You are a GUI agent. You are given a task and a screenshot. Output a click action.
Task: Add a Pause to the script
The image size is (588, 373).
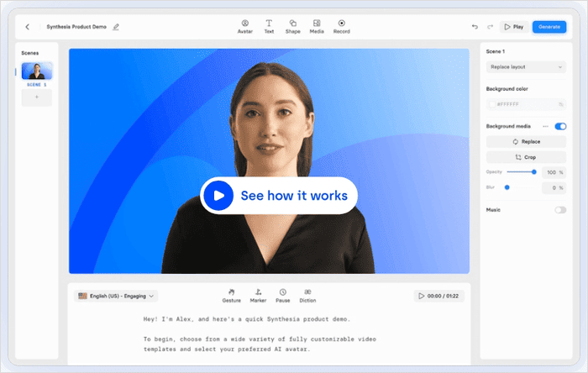click(282, 295)
